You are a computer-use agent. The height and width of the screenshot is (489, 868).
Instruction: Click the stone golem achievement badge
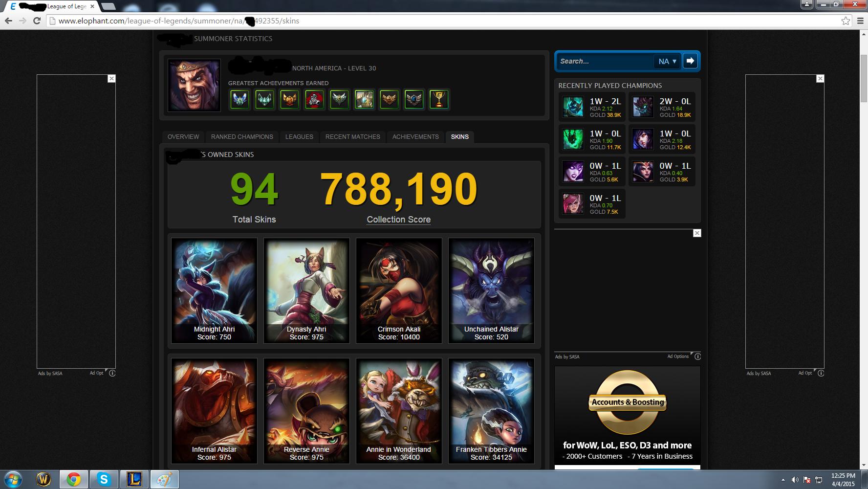point(364,99)
